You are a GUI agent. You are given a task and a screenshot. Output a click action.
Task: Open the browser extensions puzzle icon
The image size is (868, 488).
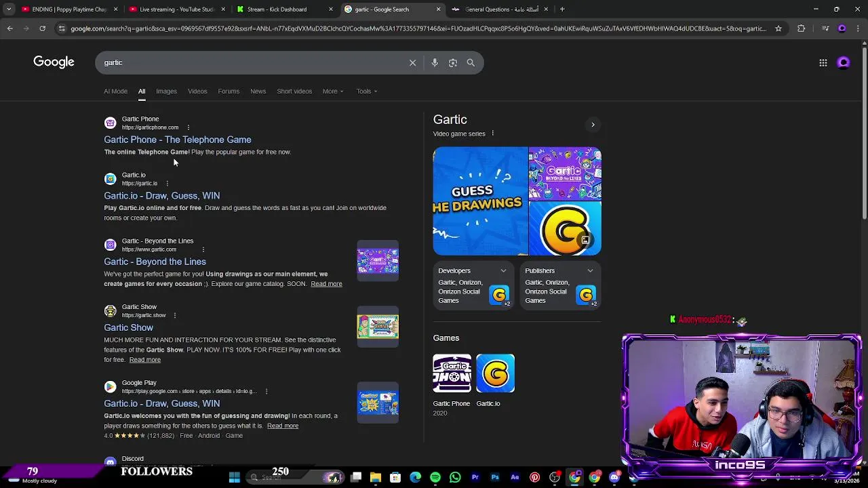point(802,28)
